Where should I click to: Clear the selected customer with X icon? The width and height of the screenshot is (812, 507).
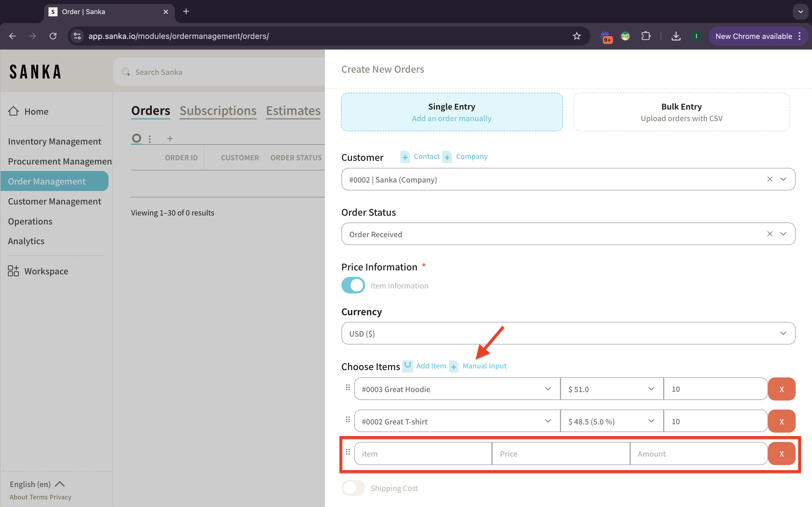(770, 179)
